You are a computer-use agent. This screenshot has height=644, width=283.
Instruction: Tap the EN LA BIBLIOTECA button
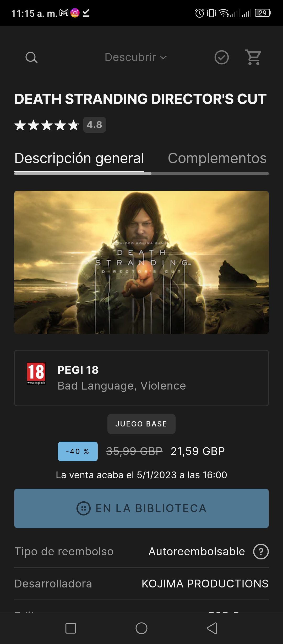click(x=141, y=508)
